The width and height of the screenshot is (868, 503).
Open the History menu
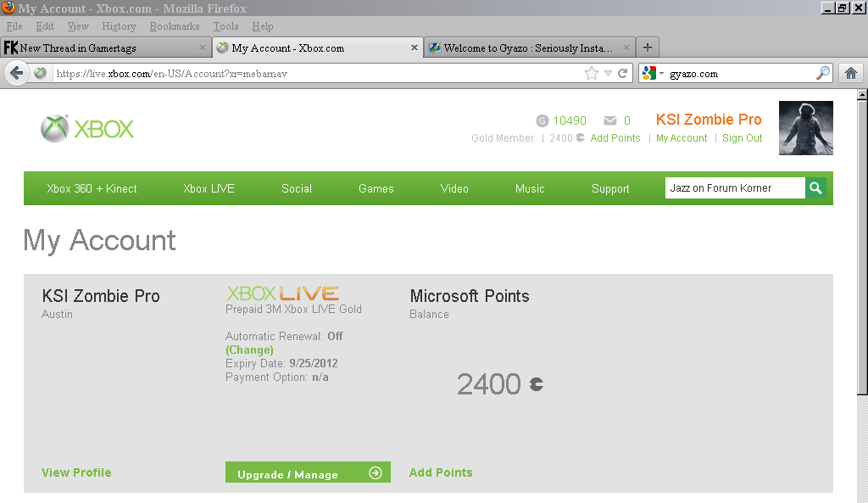click(x=119, y=26)
